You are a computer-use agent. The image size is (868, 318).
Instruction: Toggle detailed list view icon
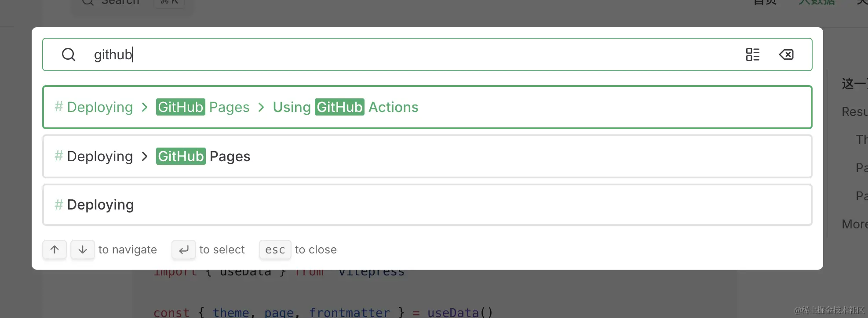point(753,54)
